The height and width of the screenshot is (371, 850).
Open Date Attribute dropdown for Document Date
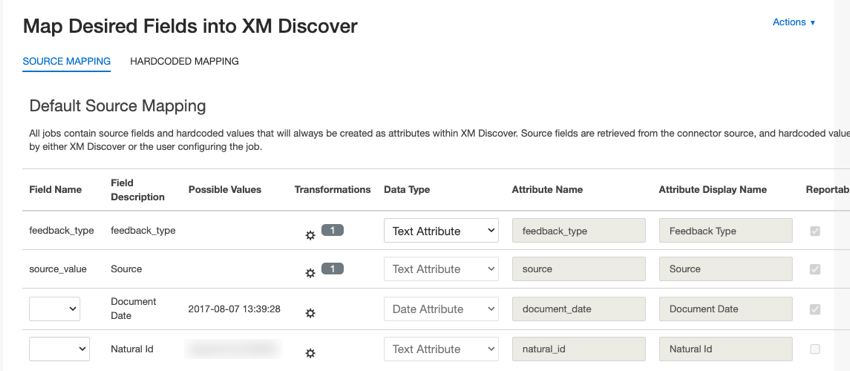(441, 309)
